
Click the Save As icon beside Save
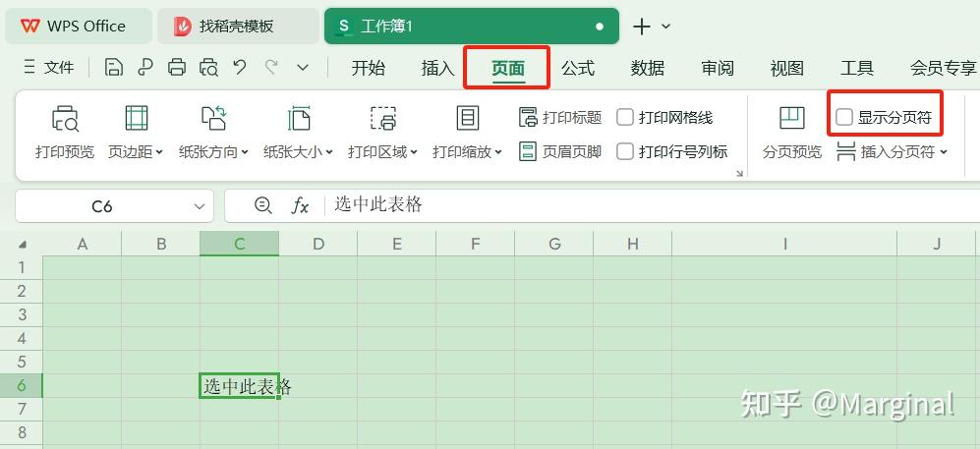point(145,68)
